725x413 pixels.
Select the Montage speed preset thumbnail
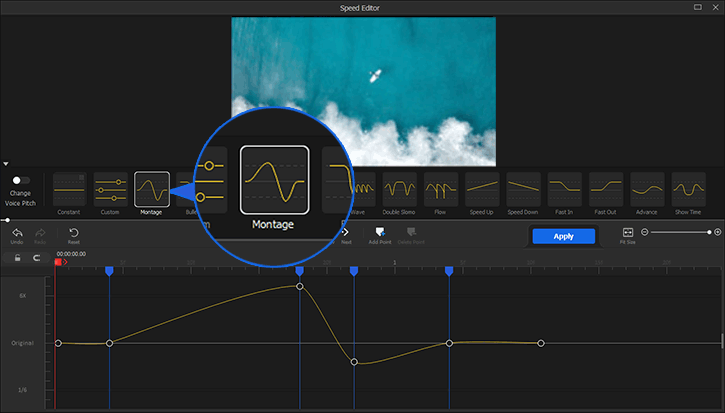[x=152, y=189]
